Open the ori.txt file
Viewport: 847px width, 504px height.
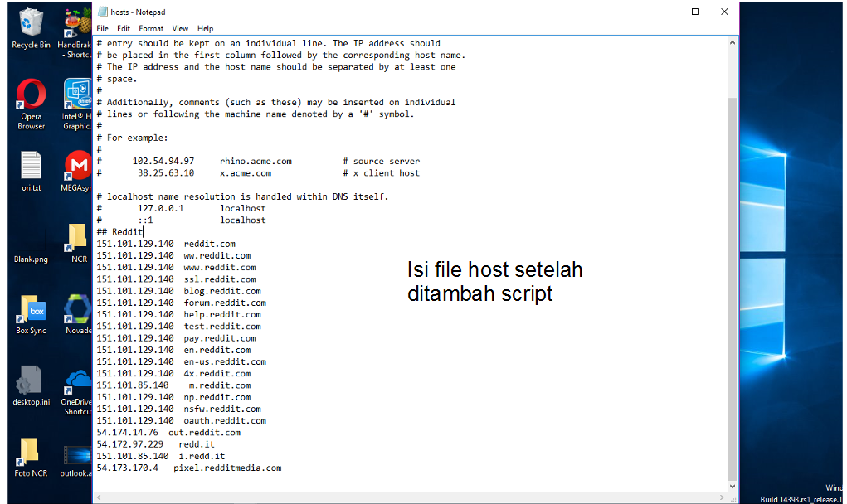pos(30,163)
